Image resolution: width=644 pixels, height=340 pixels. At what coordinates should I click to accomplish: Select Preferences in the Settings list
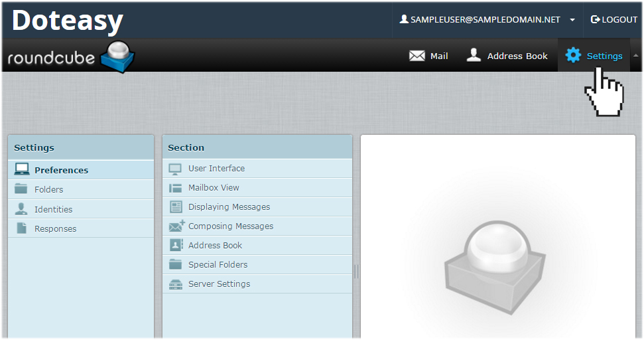(x=81, y=170)
